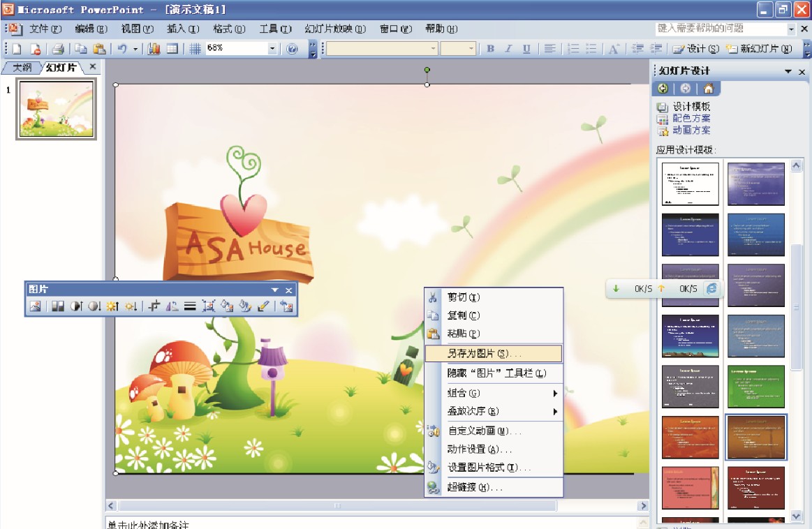The height and width of the screenshot is (529, 812).
Task: Rotate the picture left 90 degrees
Action: 172,306
